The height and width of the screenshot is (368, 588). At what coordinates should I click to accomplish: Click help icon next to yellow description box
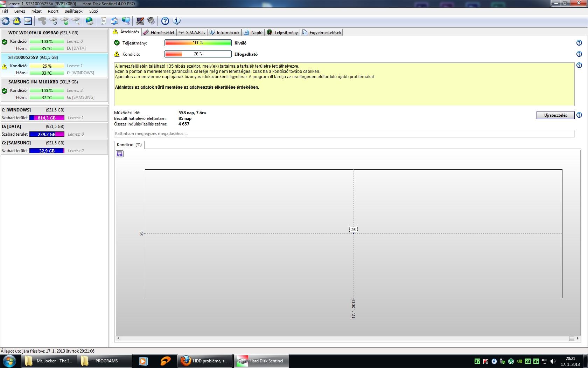pyautogui.click(x=579, y=65)
